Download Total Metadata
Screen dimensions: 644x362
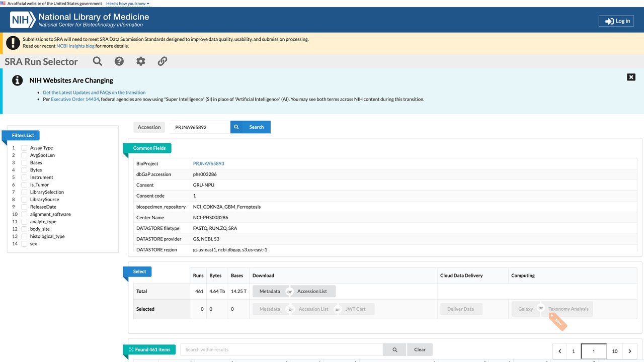270,291
